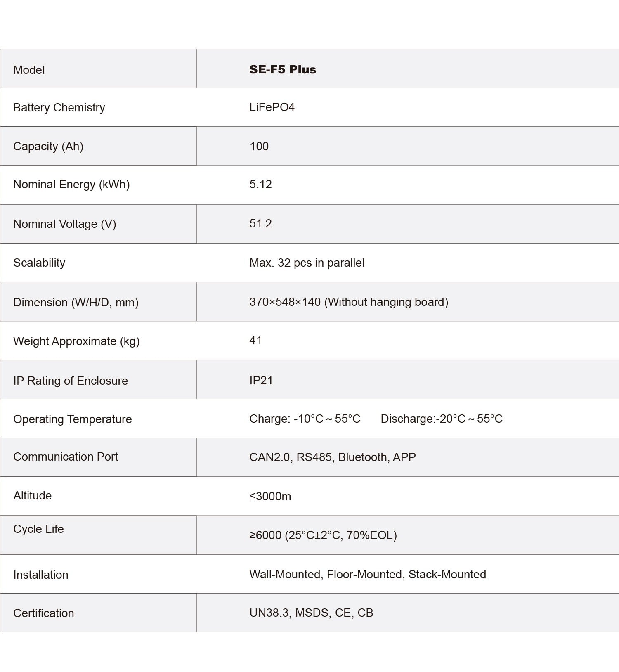The height and width of the screenshot is (672, 619).
Task: Click the UN38.3, MSDS, CE, CB certification value
Action: [x=311, y=613]
